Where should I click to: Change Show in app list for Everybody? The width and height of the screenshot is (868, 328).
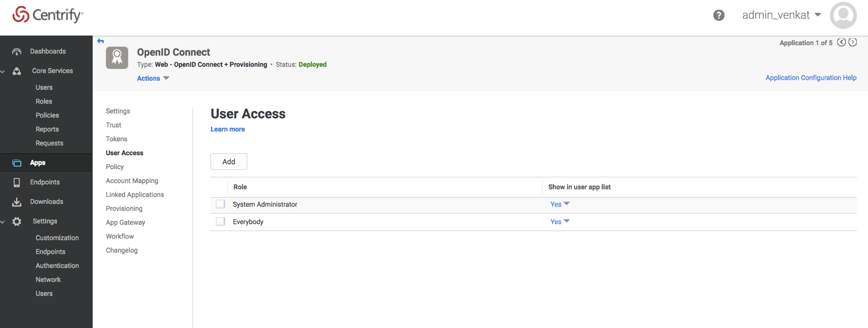(x=560, y=222)
